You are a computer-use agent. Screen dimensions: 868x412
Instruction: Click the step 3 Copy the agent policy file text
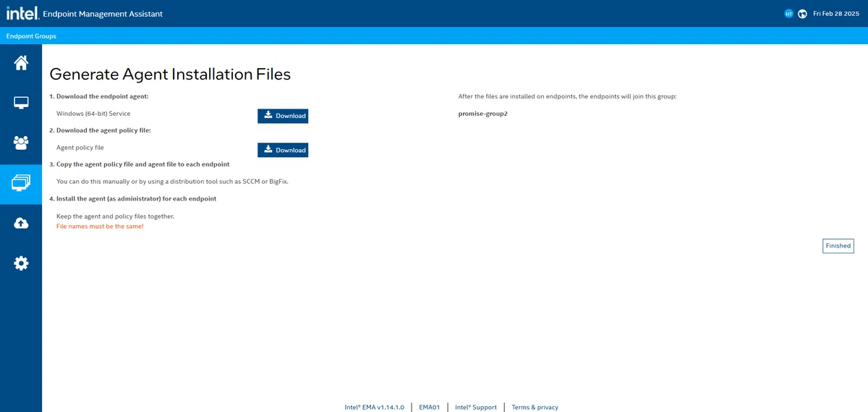[140, 164]
